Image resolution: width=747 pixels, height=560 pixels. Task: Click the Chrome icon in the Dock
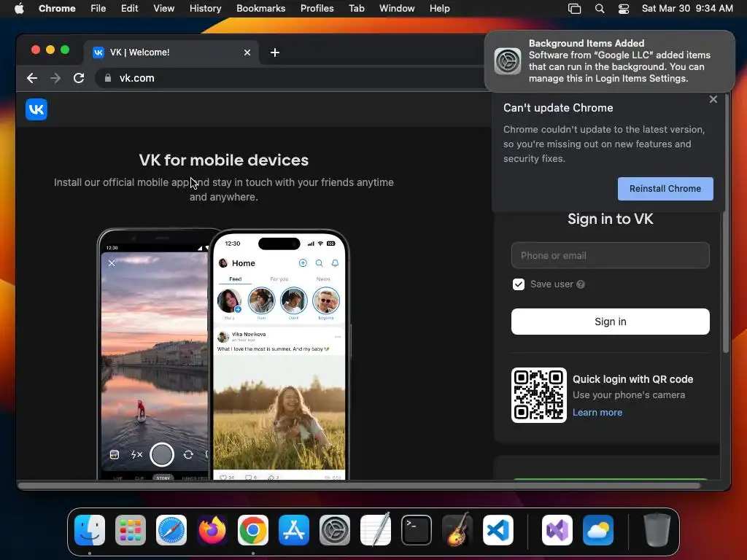253,530
